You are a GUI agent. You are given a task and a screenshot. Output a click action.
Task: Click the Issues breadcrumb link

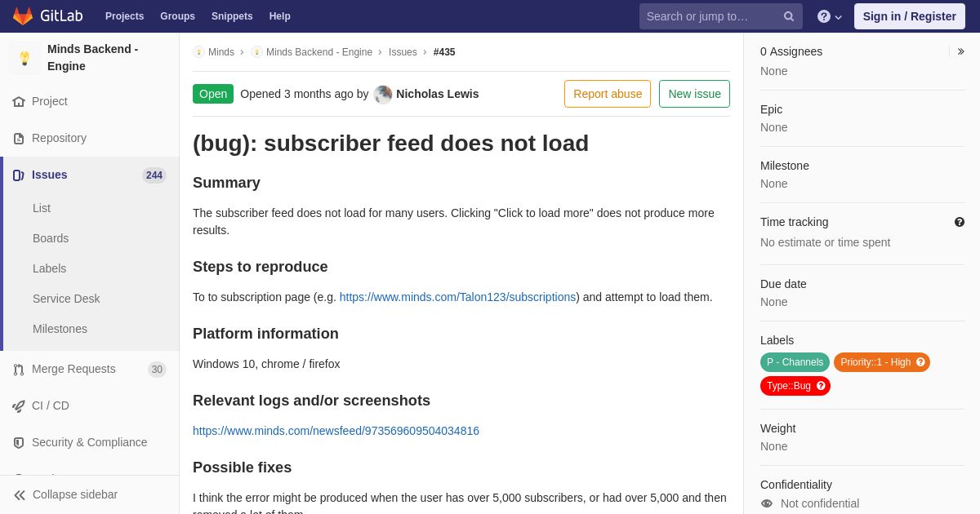(x=403, y=52)
